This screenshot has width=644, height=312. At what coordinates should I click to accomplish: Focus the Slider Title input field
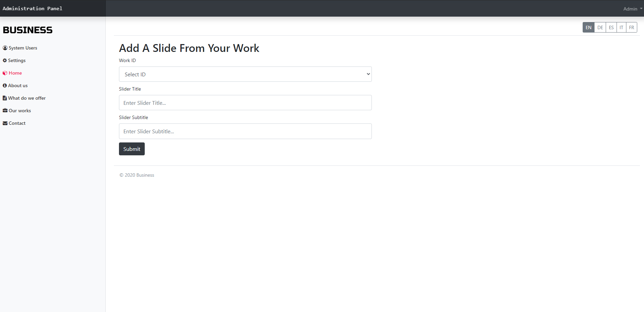click(245, 103)
